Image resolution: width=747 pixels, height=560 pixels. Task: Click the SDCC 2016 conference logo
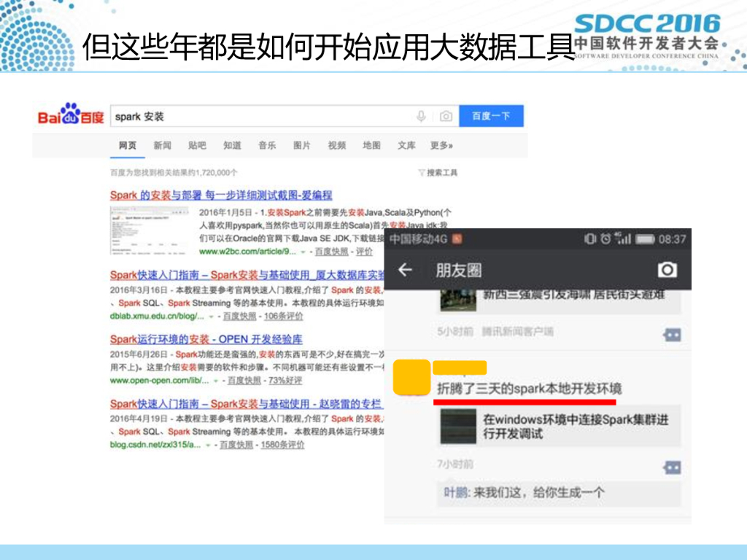646,36
